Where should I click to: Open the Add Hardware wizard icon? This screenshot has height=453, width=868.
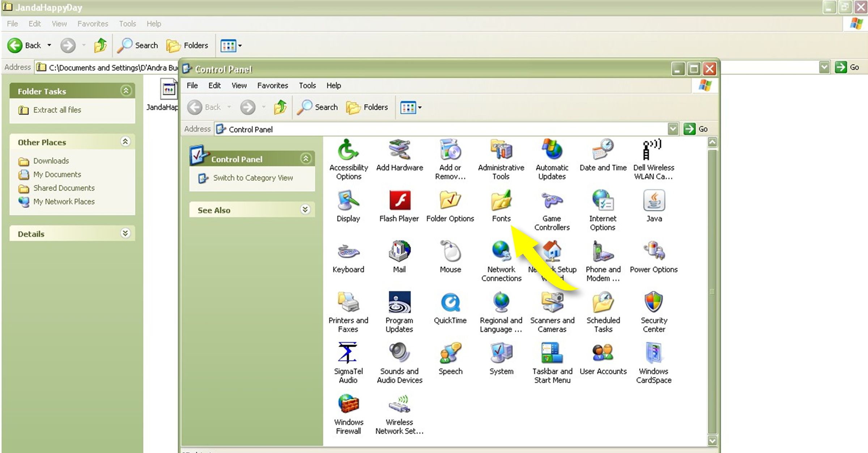click(399, 150)
